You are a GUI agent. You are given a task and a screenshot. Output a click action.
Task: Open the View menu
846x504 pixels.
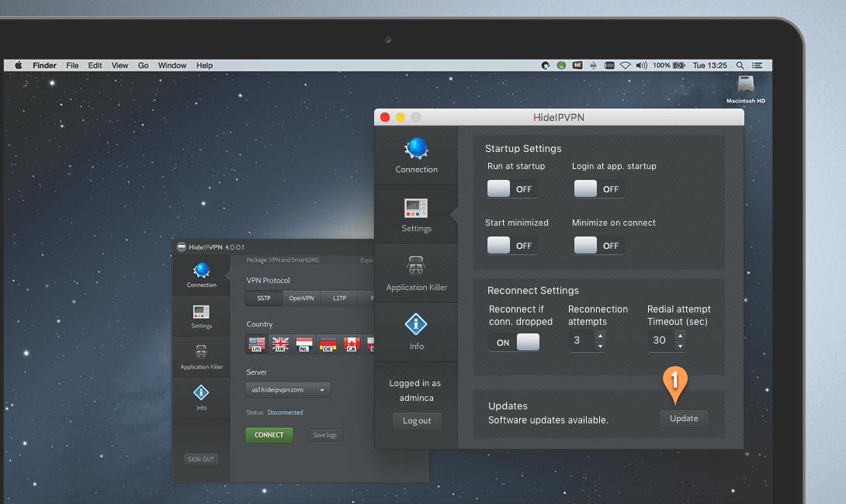point(120,65)
